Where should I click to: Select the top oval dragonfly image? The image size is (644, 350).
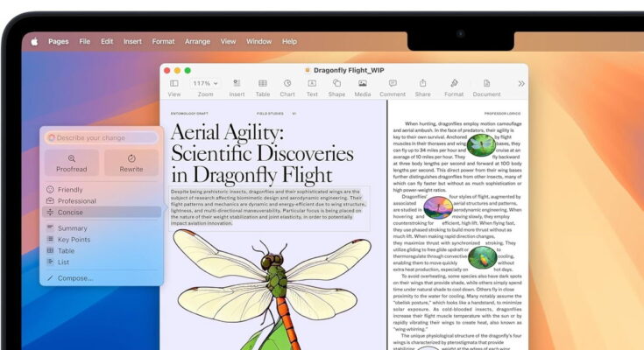[x=481, y=145]
